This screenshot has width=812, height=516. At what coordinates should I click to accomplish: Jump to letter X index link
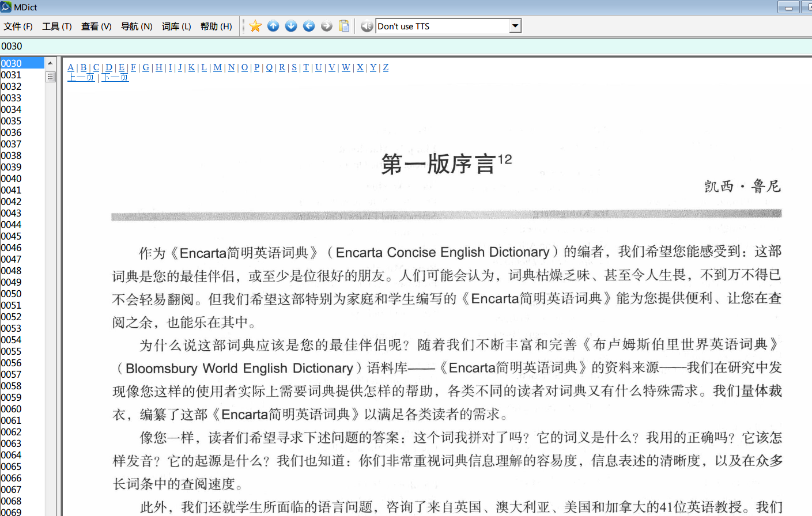click(360, 67)
